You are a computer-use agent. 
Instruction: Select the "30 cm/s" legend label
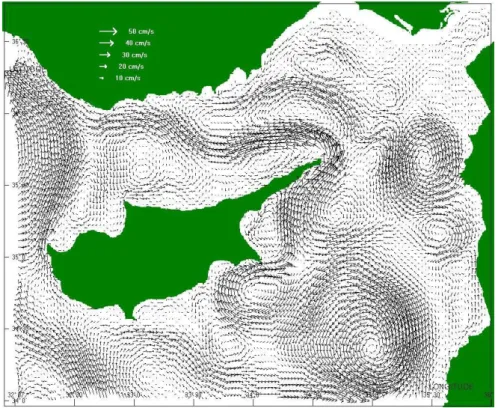pos(135,55)
